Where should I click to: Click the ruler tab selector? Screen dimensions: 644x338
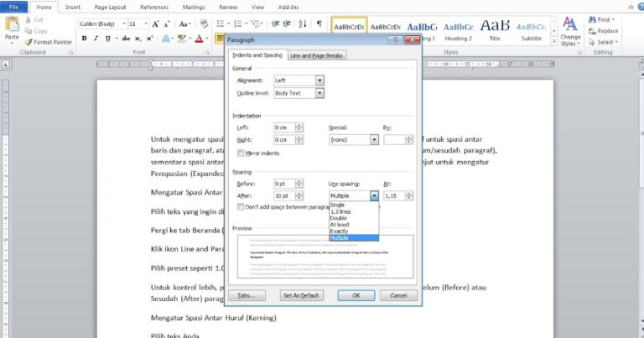6,64
